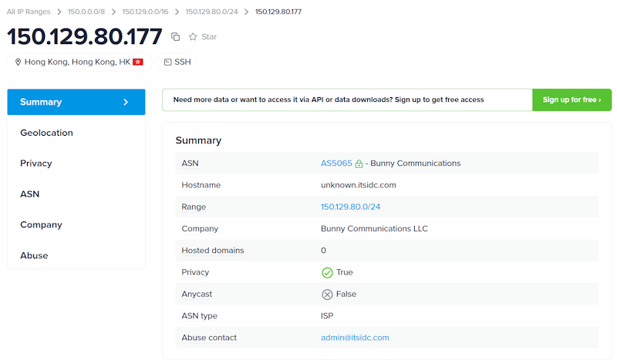Click the Hong Kong flag icon
617x364 pixels.
(x=138, y=62)
